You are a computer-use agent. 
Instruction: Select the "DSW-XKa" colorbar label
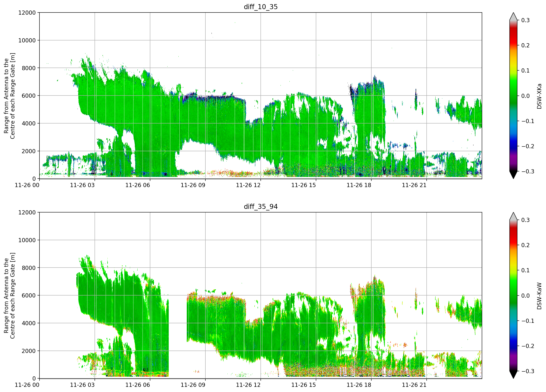pyautogui.click(x=539, y=96)
